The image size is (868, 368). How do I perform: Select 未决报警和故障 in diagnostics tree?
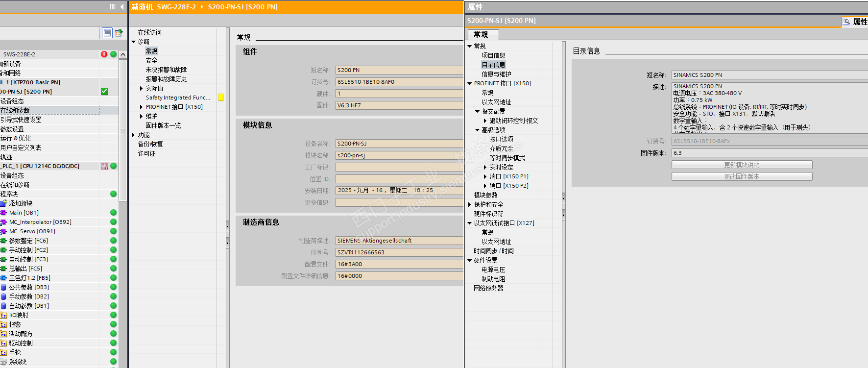(x=166, y=70)
